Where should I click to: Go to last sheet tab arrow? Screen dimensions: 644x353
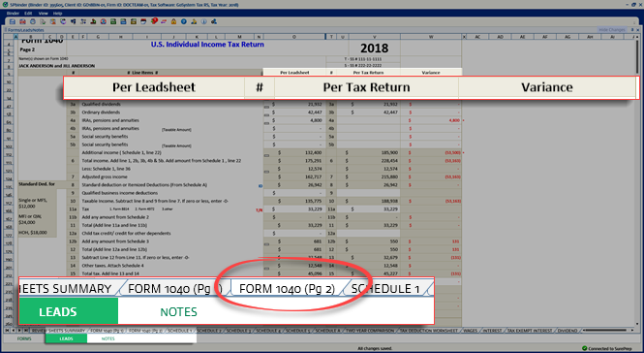25,331
